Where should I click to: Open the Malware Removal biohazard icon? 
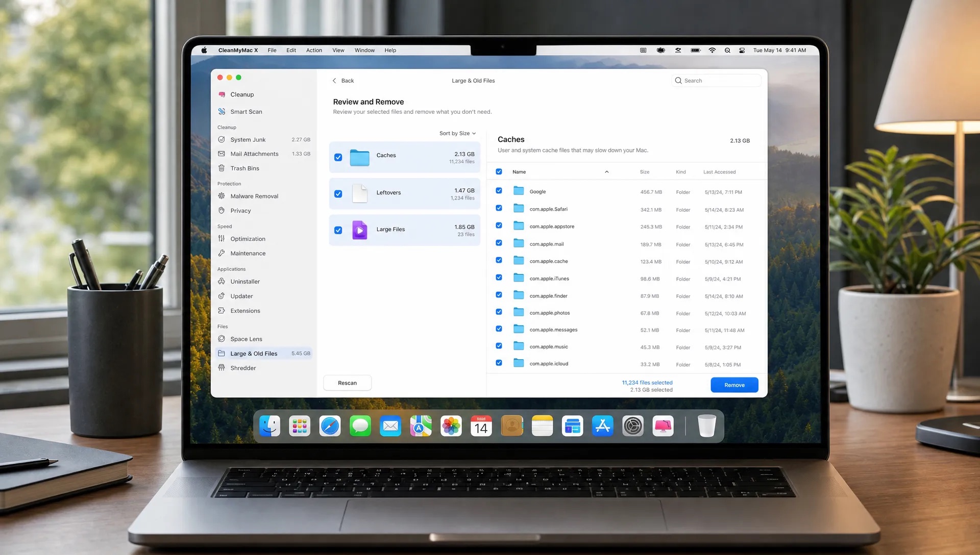222,196
